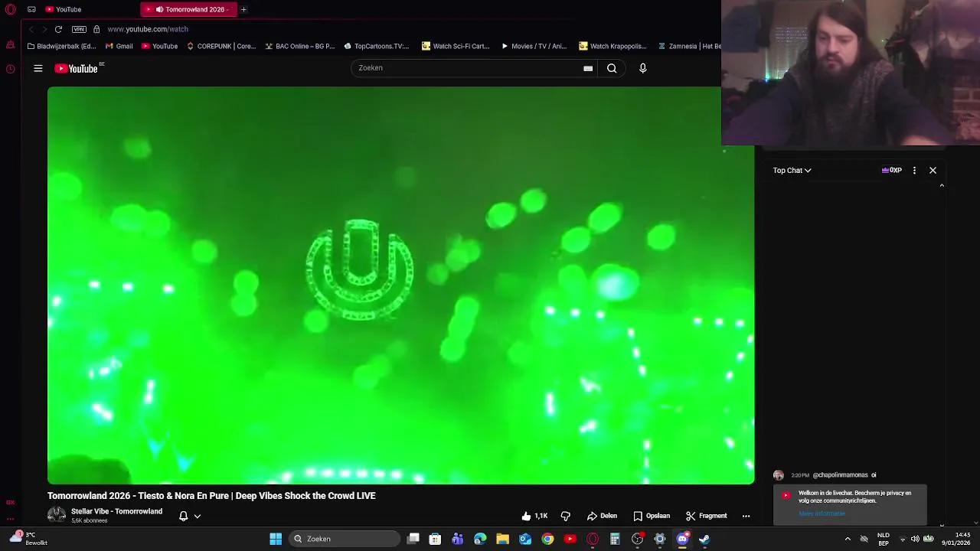Dislike the video with thumbs down

click(566, 516)
